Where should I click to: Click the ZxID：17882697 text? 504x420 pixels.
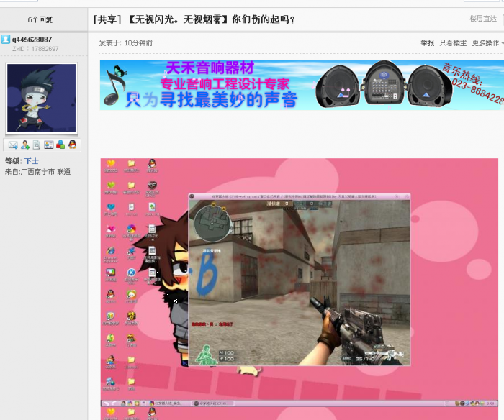click(35, 49)
